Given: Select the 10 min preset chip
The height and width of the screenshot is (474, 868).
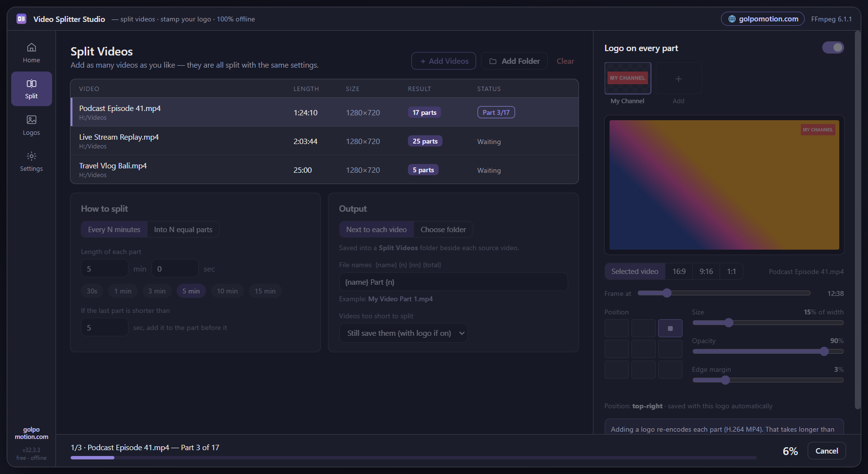Looking at the screenshot, I should (x=227, y=291).
